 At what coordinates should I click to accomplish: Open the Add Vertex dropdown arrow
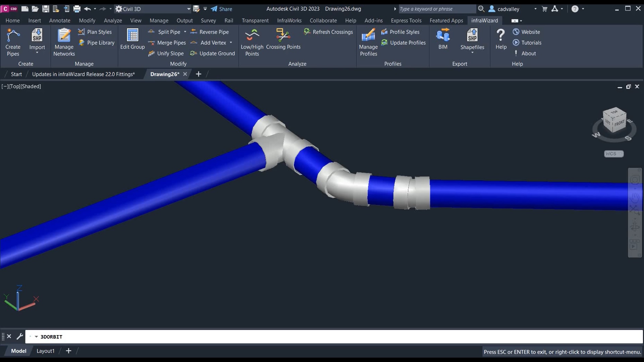tap(231, 43)
